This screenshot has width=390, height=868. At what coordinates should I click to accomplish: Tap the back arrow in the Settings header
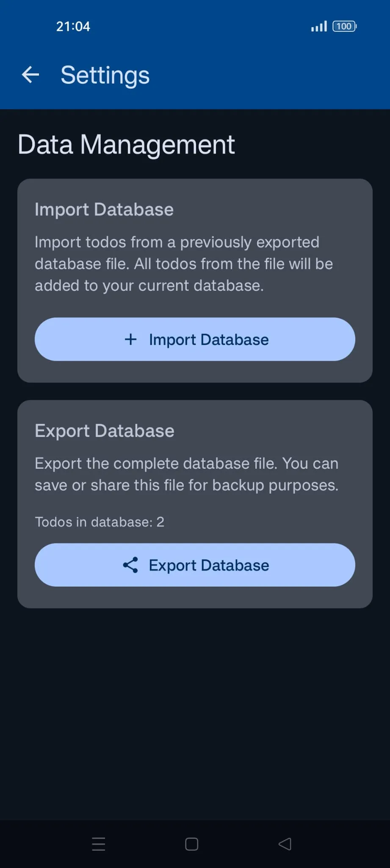click(x=30, y=75)
